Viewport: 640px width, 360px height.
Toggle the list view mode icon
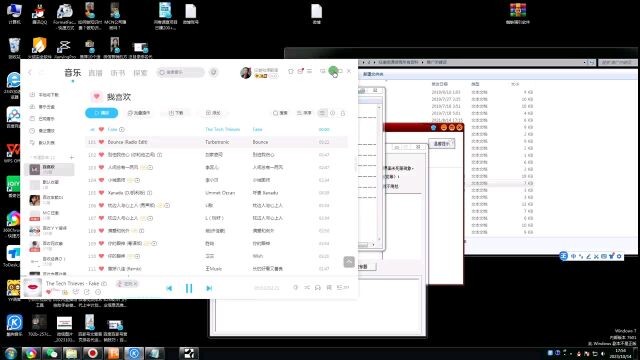coord(322,113)
